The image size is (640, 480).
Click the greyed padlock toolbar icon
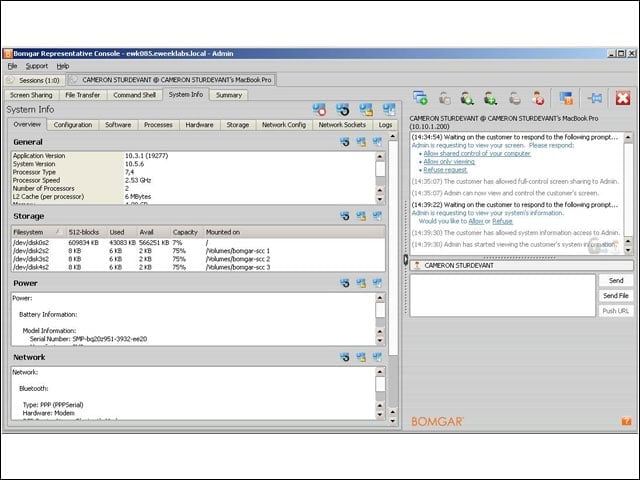(445, 98)
